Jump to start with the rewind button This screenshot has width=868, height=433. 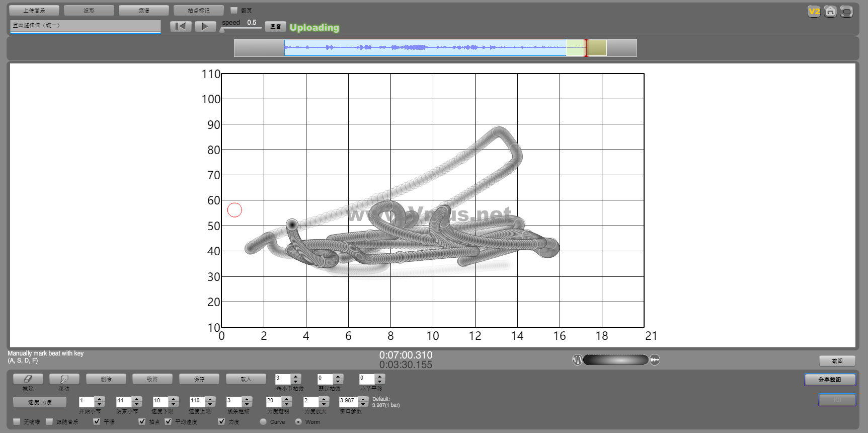pos(181,27)
